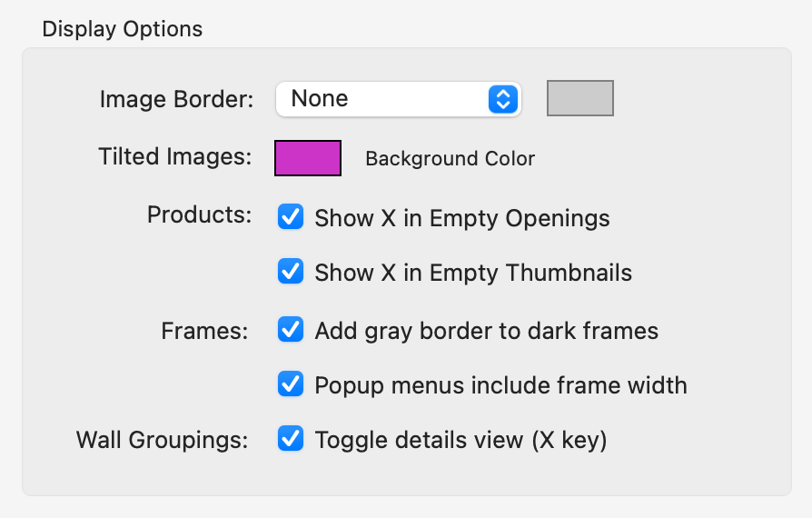
Task: Click the "Add gray border to dark frames" text
Action: [x=486, y=331]
